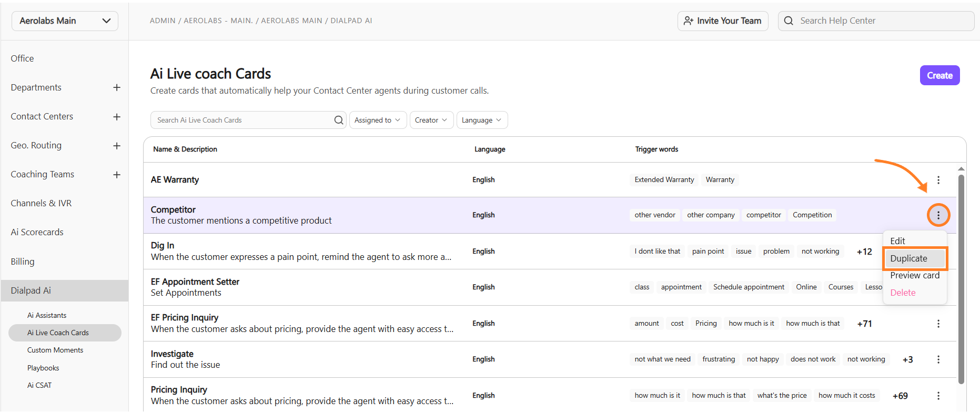Choose Preview card from the card menu
This screenshot has width=980, height=412.
[915, 275]
